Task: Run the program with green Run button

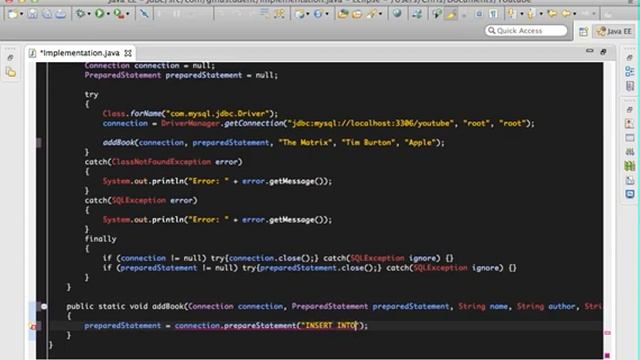Action: (x=99, y=13)
